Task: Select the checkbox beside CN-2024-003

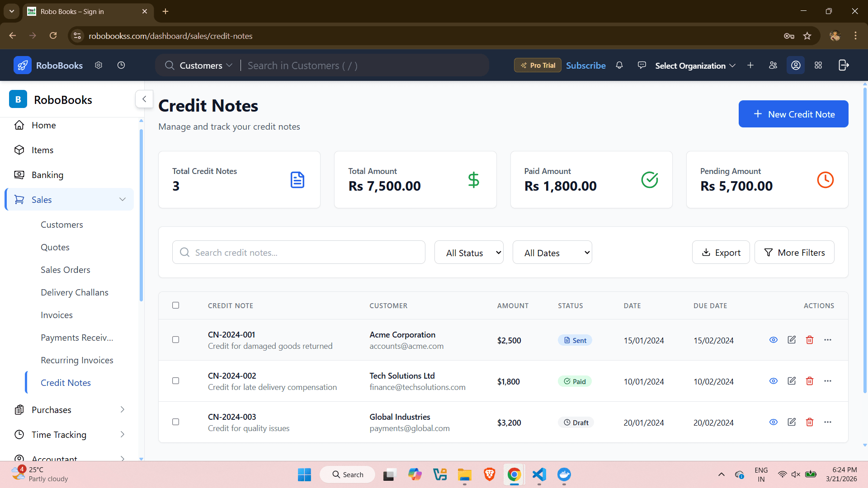Action: click(x=175, y=422)
